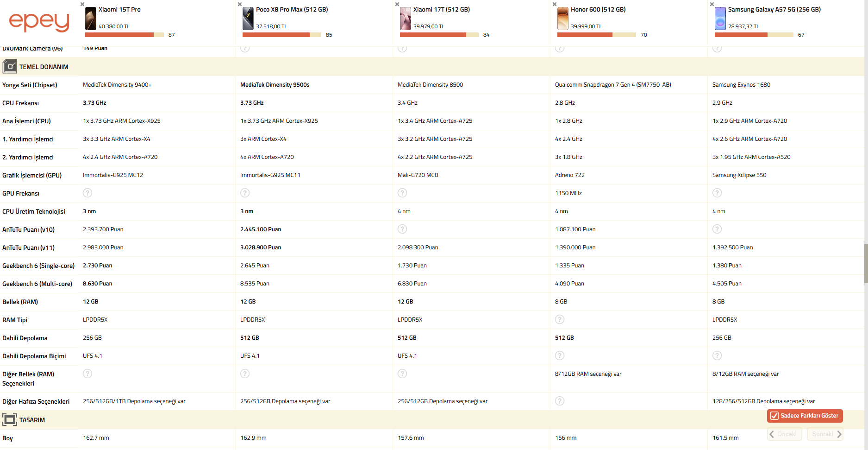868x450 pixels.
Task: Click Dahili Depolama Biçimi help icon for Samsung A57
Action: point(717,355)
